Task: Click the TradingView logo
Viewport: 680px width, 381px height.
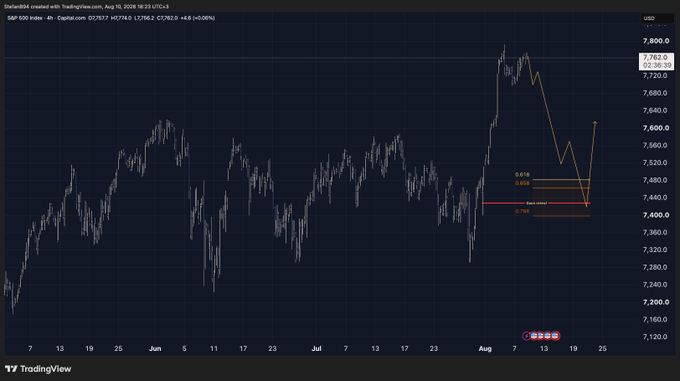Action: (x=38, y=369)
